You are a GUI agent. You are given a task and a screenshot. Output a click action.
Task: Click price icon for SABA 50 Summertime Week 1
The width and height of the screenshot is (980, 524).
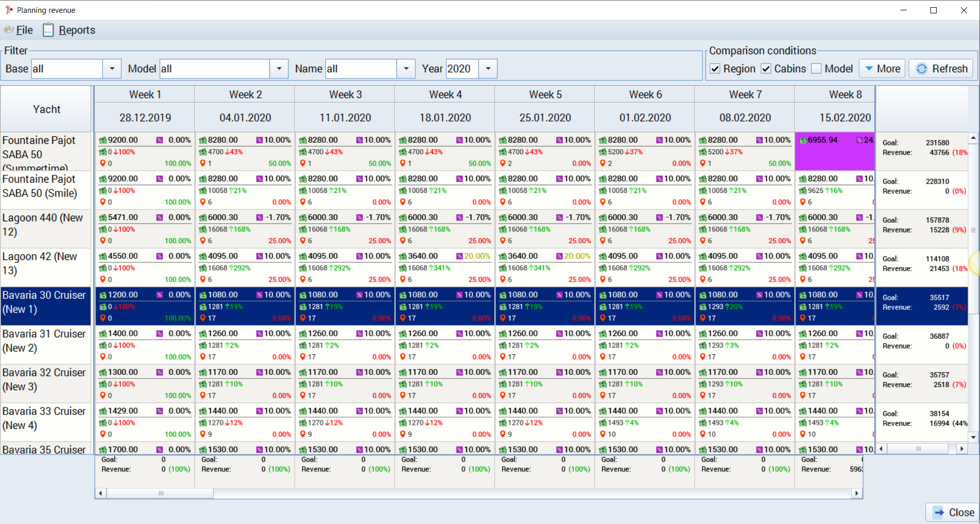click(x=103, y=140)
